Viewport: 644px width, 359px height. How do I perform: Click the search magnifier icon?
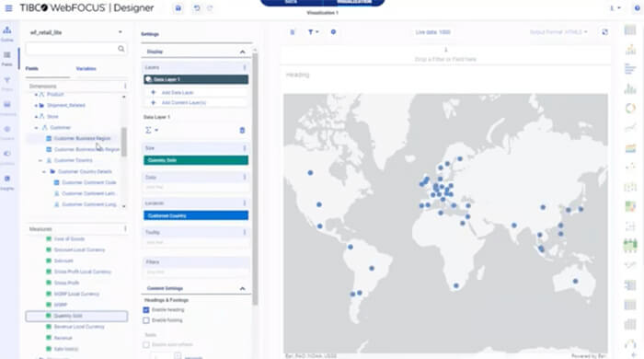click(121, 49)
